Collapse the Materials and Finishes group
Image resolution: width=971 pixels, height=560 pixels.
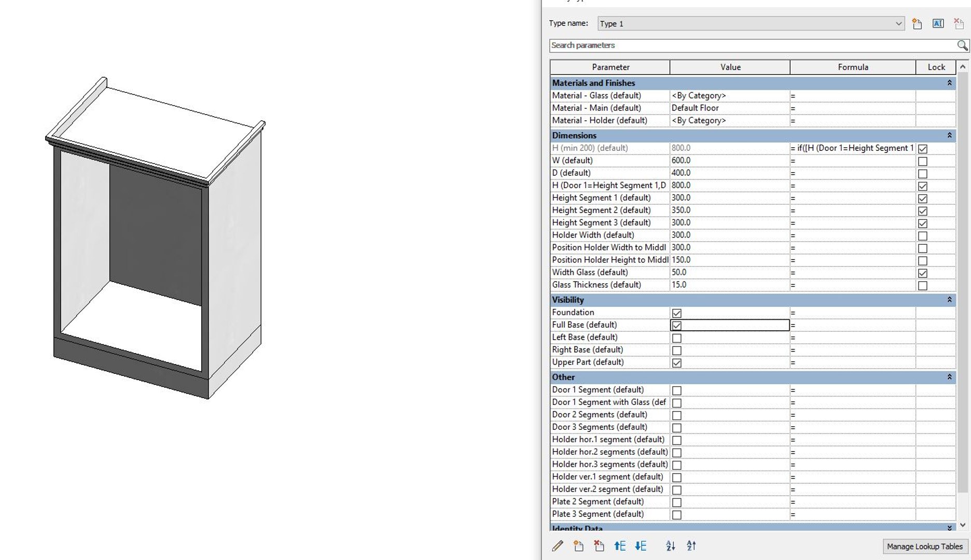[949, 83]
